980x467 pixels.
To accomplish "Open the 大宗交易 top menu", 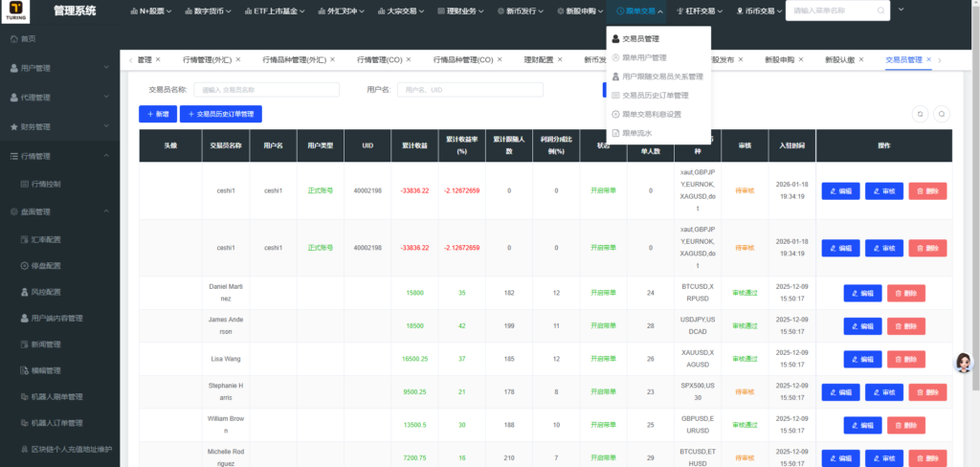I will coord(402,11).
